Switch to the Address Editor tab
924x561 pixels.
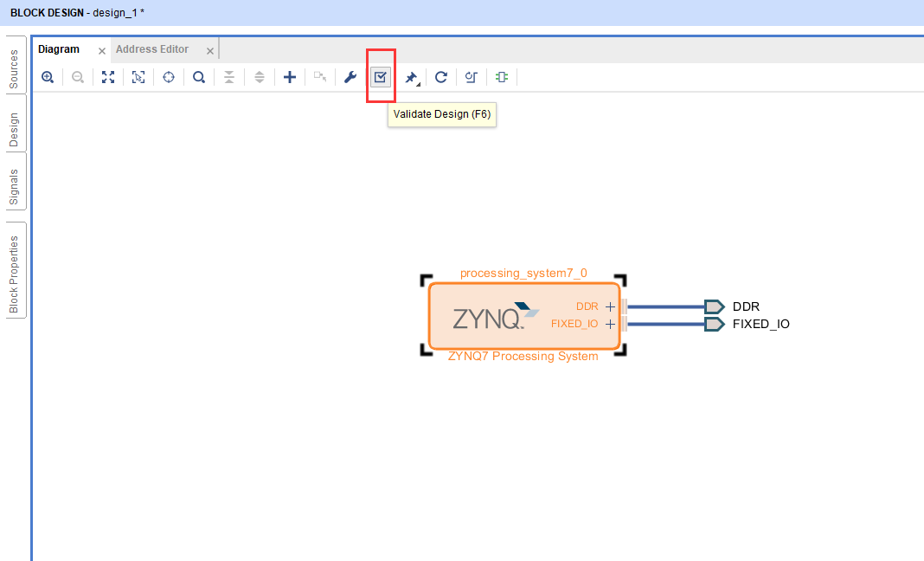[x=152, y=49]
